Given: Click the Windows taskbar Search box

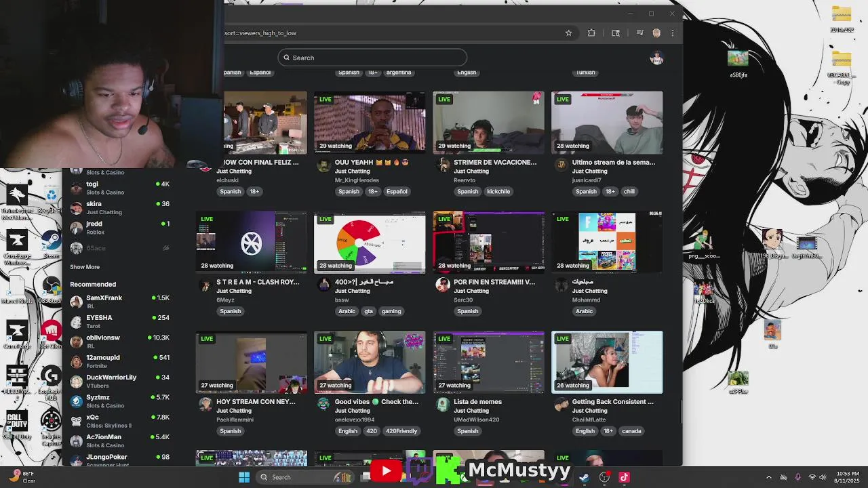Looking at the screenshot, I should click(305, 477).
